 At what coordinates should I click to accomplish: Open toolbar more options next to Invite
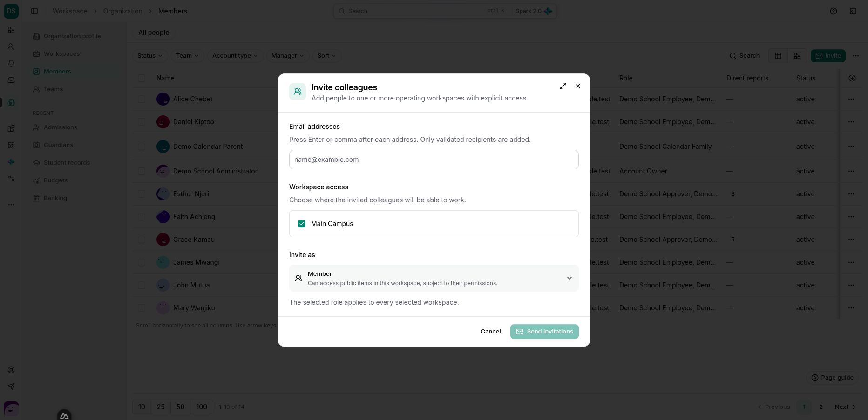[x=856, y=56]
